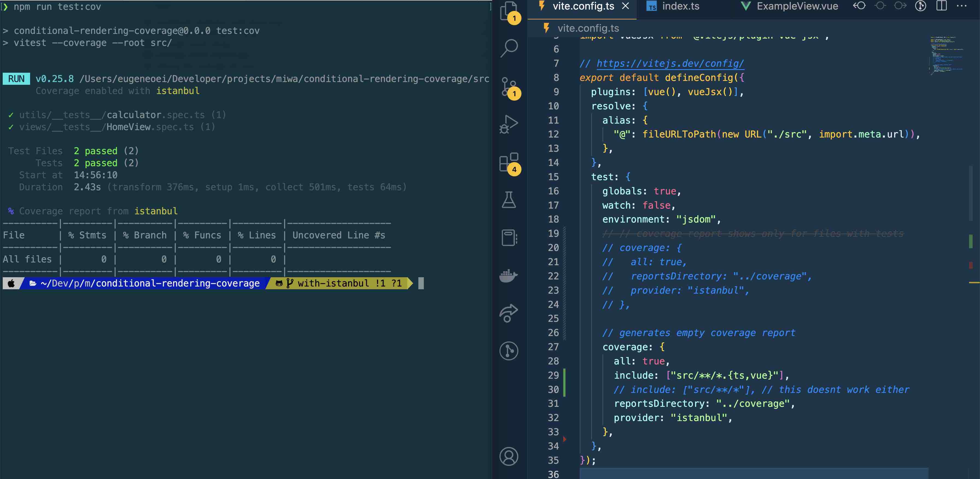Screen dimensions: 980x479
Task: Open the Testing flask view
Action: click(x=509, y=200)
